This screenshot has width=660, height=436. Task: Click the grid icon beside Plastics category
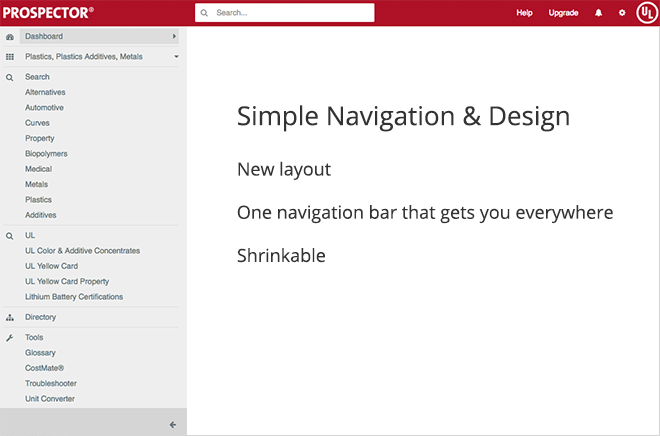[10, 57]
